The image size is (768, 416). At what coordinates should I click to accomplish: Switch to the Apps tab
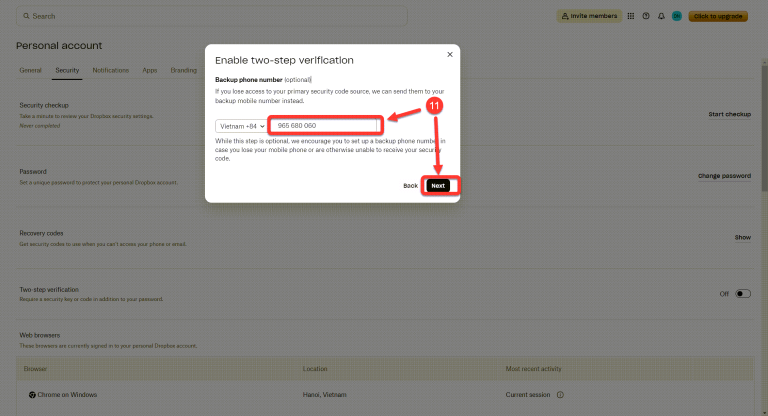pos(150,71)
